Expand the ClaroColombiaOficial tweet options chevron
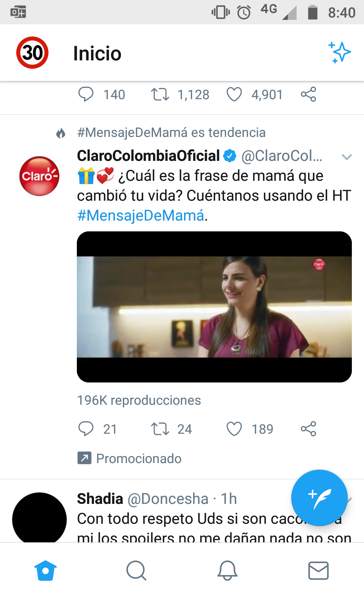364x599 pixels. (x=346, y=157)
